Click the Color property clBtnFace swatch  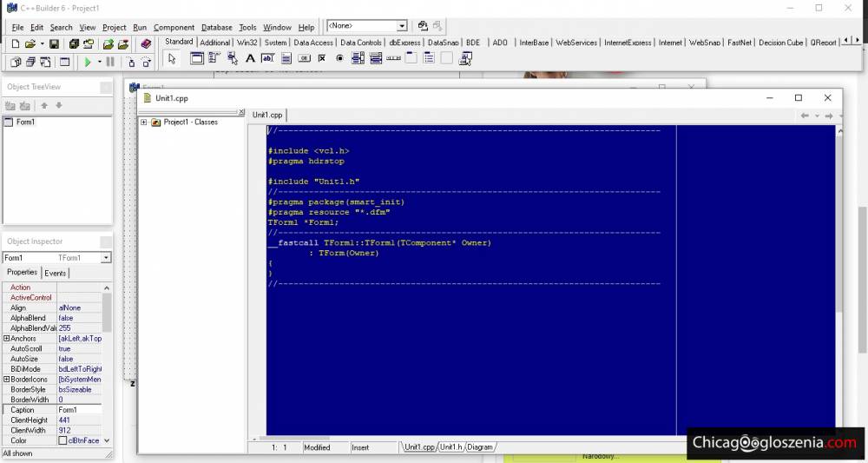tap(62, 440)
